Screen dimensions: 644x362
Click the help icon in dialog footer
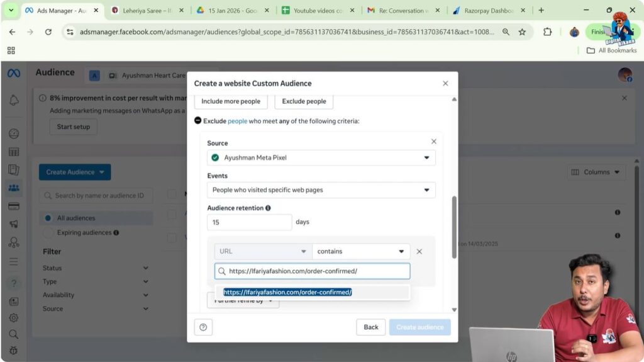tap(203, 327)
